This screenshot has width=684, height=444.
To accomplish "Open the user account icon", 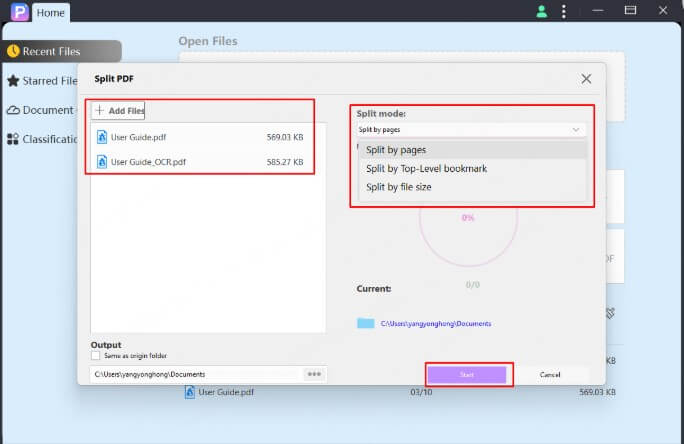I will point(541,11).
